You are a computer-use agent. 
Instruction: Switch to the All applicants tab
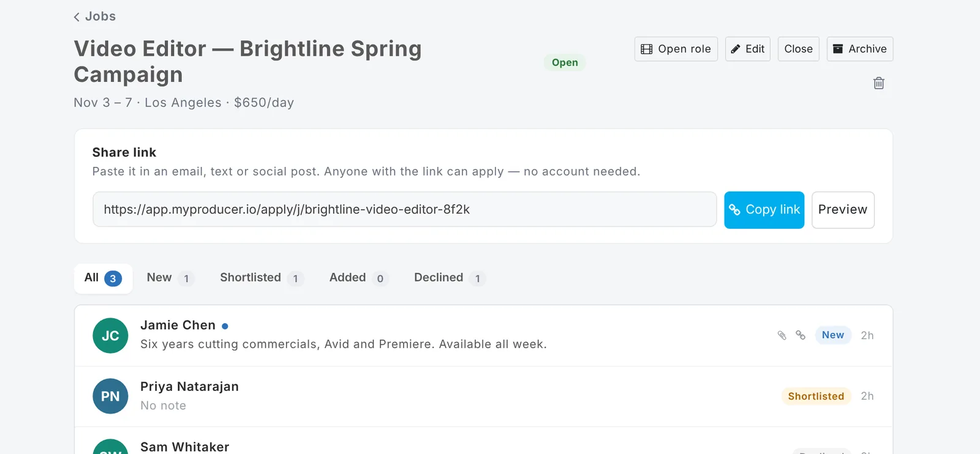[104, 278]
